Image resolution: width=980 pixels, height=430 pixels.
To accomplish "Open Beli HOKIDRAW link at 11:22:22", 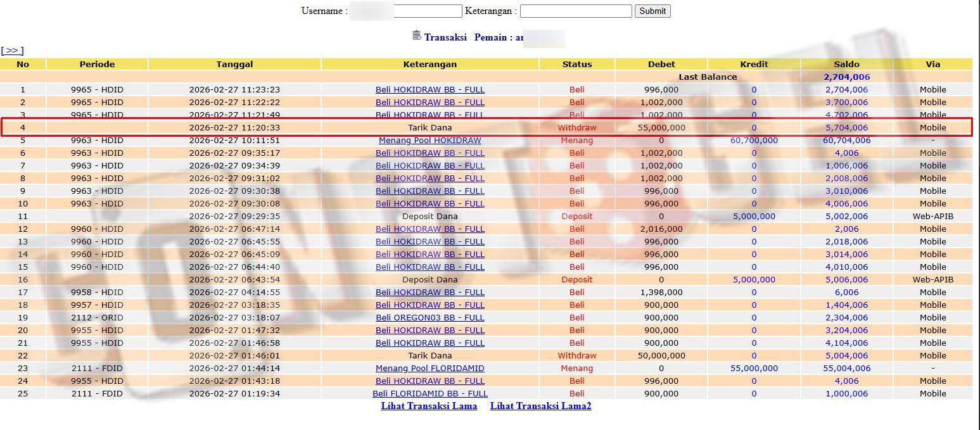I will (x=430, y=102).
